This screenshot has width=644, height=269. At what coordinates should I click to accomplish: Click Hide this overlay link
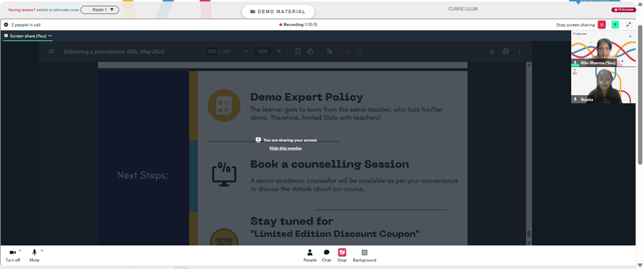285,148
